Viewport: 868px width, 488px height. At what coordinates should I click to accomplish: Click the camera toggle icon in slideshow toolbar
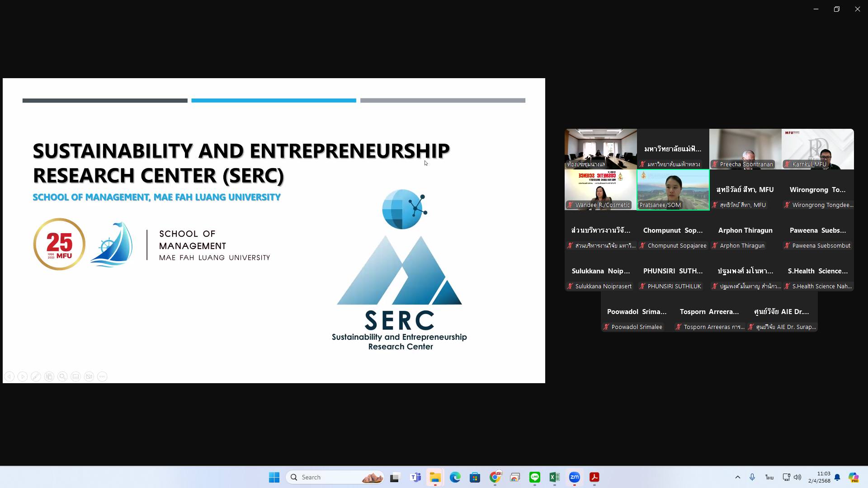click(x=89, y=376)
